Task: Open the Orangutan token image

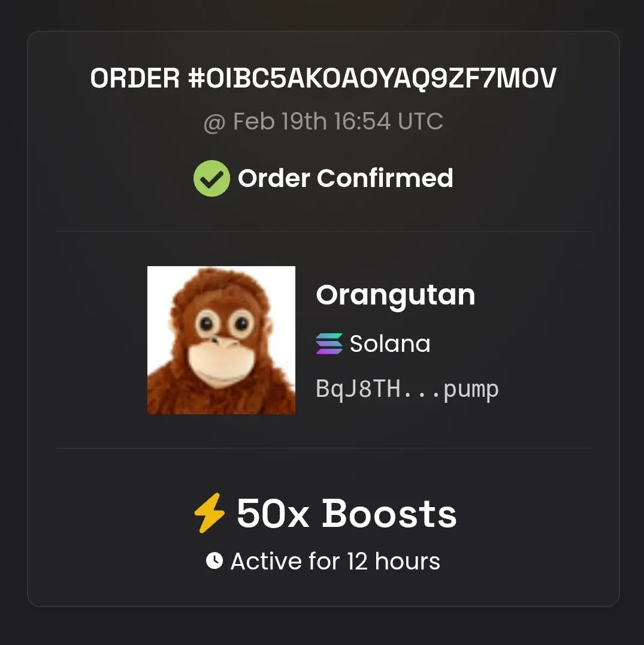Action: pos(221,340)
